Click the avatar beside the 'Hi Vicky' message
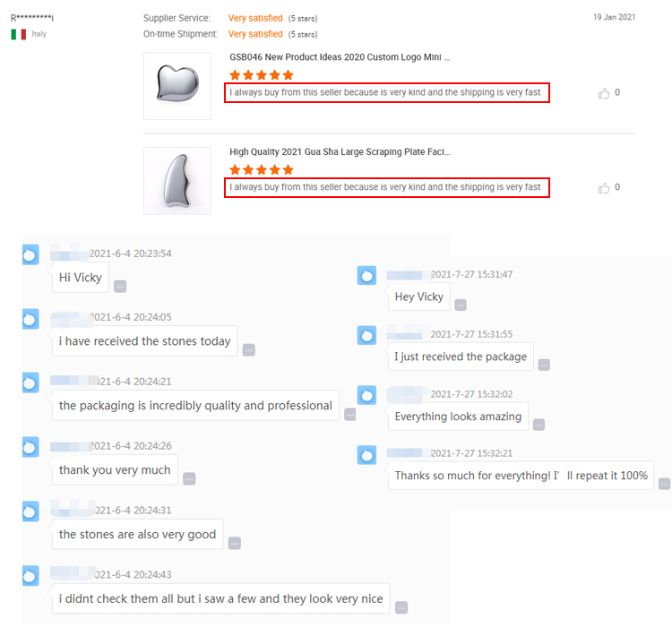The width and height of the screenshot is (672, 636). click(x=30, y=254)
